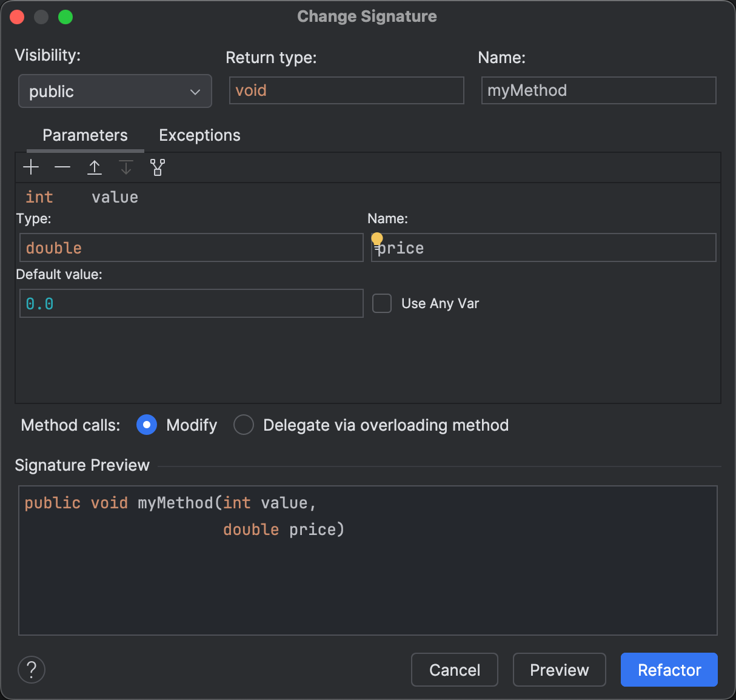The height and width of the screenshot is (700, 736).
Task: Add a new parameter with the plus icon
Action: (x=31, y=167)
